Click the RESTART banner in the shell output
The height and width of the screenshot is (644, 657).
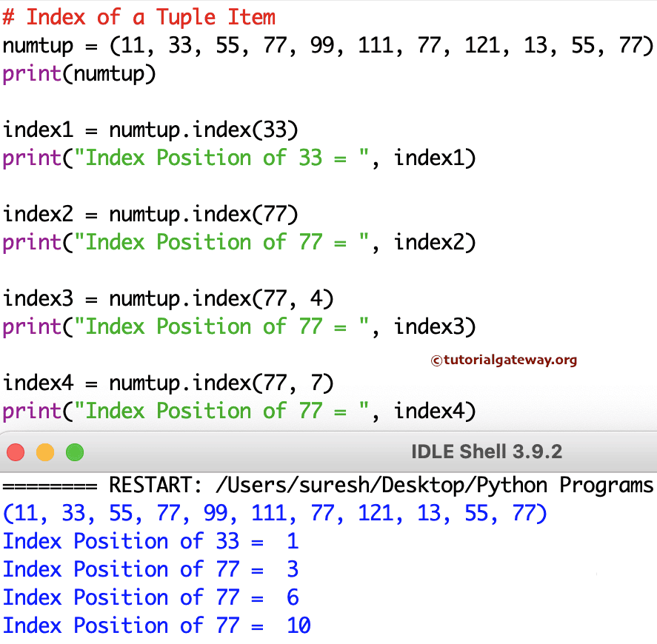click(326, 485)
